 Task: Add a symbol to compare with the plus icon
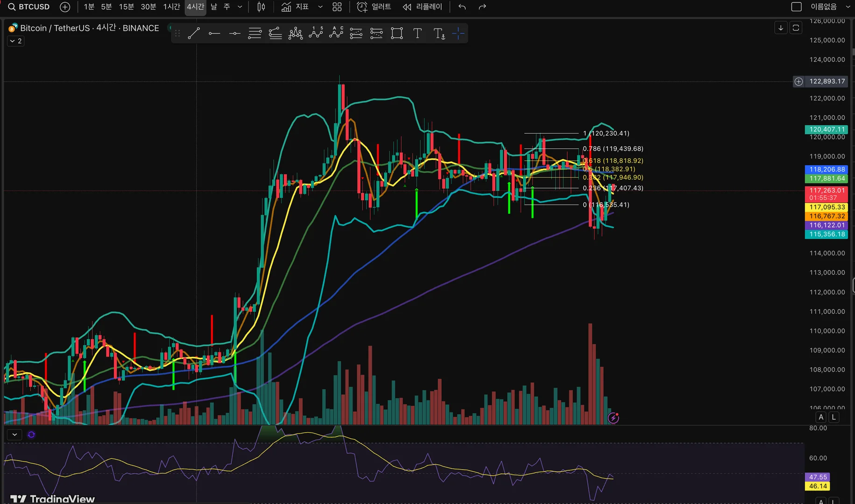click(65, 7)
